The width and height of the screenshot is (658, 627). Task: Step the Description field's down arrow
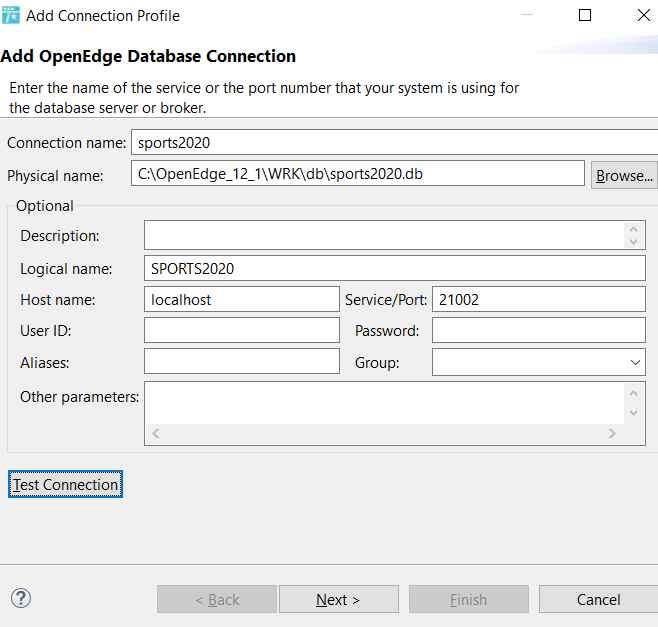[x=633, y=242]
